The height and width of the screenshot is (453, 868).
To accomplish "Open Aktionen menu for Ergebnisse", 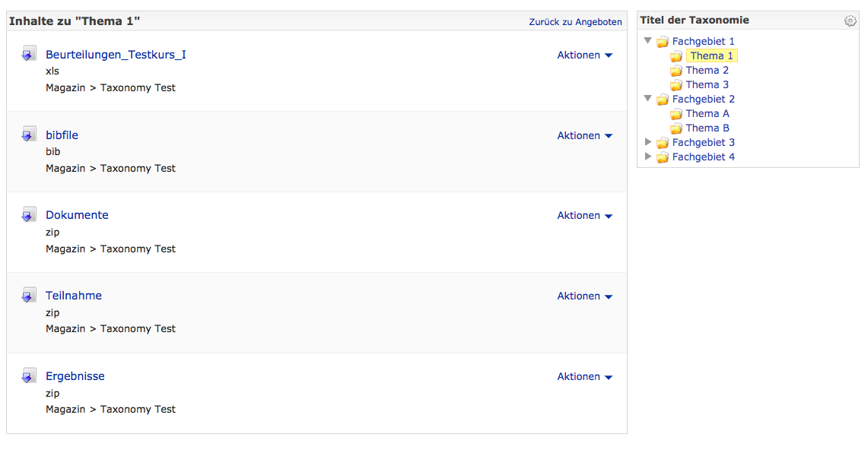I will [584, 377].
